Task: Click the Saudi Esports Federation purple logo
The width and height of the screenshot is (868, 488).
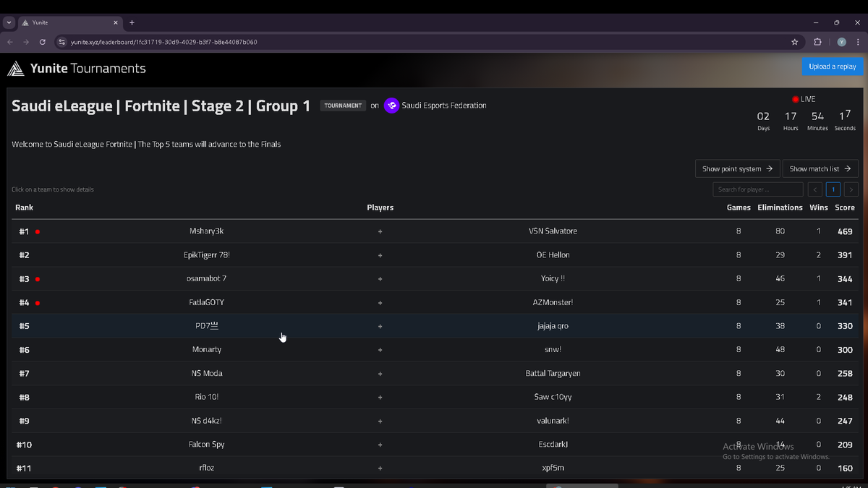Action: [391, 106]
